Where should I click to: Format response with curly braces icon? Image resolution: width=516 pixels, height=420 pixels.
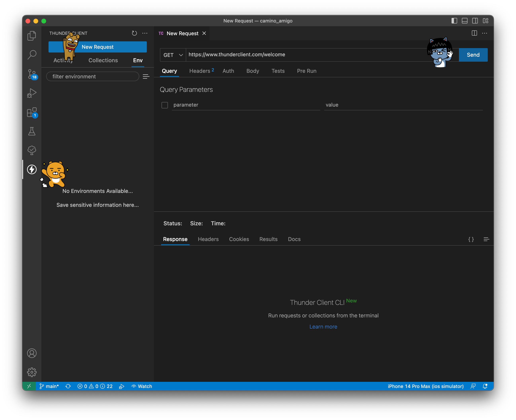click(x=471, y=239)
